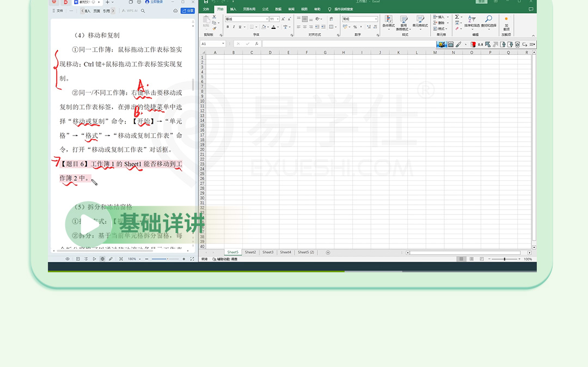
Task: Select the Sheet5 (2) worksheet tab
Action: click(x=306, y=252)
